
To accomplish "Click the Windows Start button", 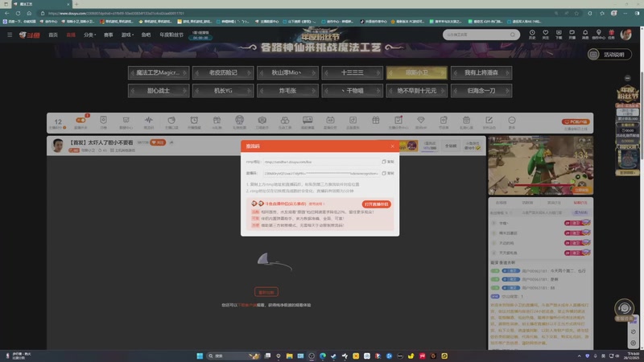I will (200, 356).
